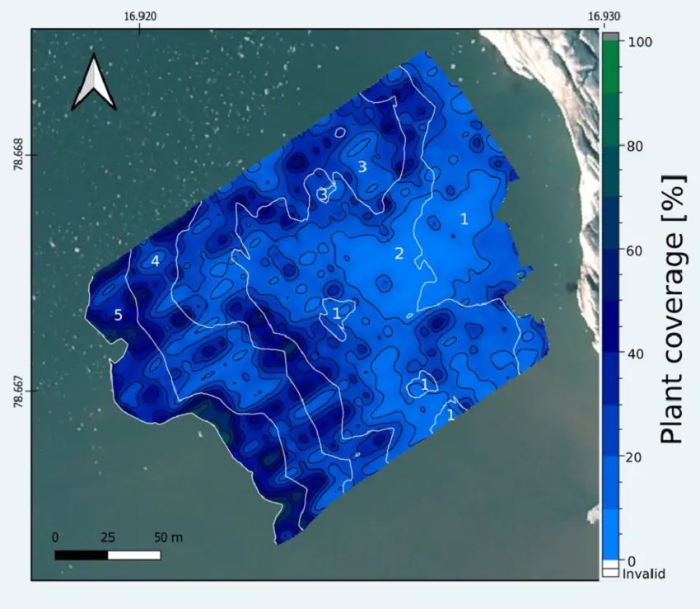Click the 100 tick label on colorbar
The width and height of the screenshot is (700, 609).
pos(642,41)
